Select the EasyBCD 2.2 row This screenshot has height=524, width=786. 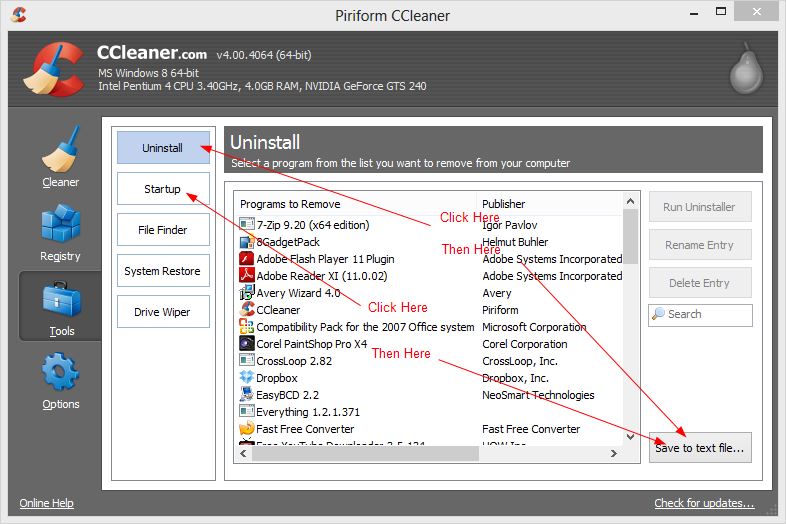point(431,395)
